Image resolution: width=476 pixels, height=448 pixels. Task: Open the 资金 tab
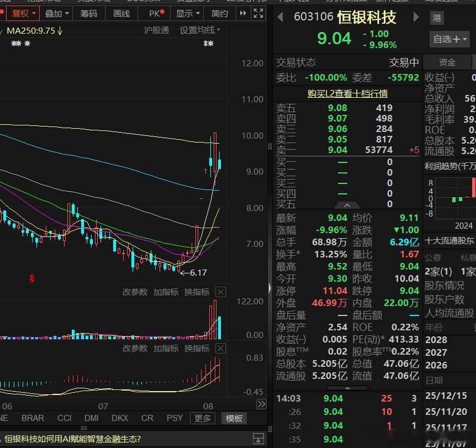(x=447, y=62)
